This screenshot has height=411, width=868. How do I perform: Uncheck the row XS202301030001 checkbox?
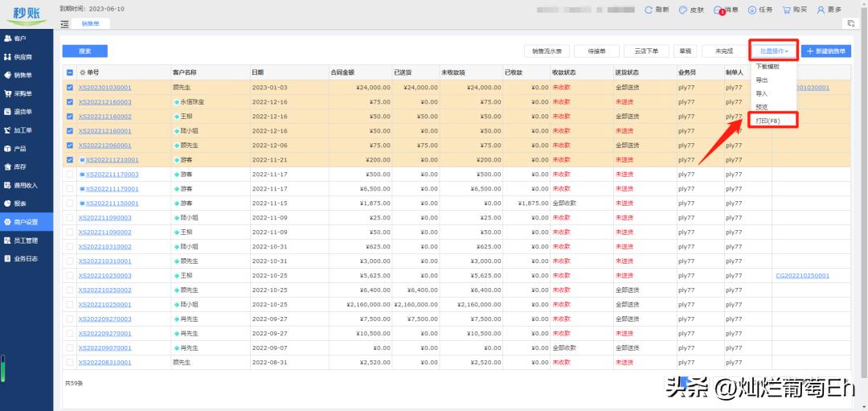point(70,88)
